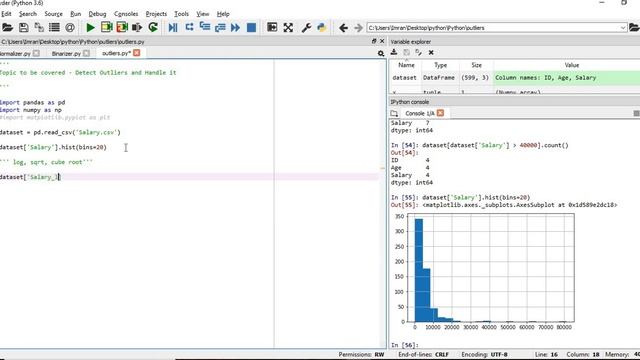The image size is (640, 360).
Task: Open the Source menu
Action: tap(53, 14)
